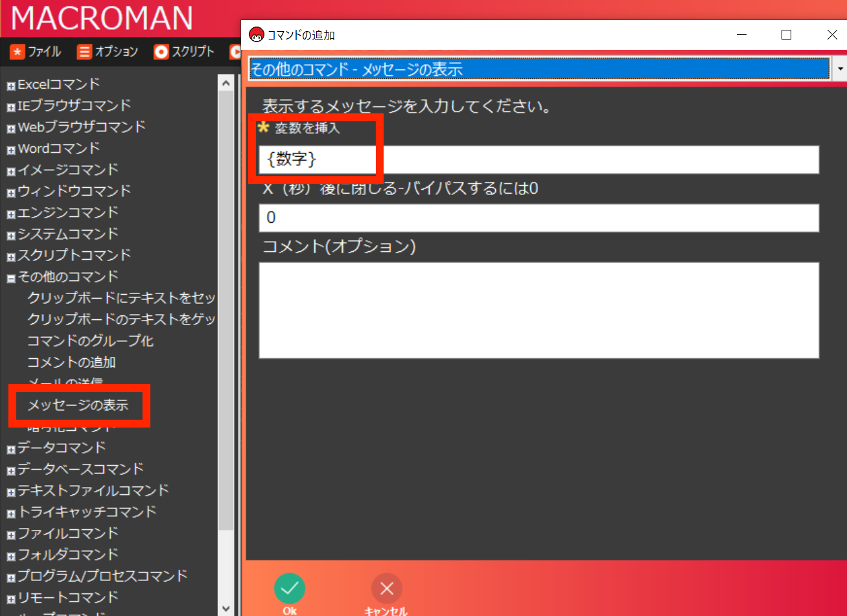847x616 pixels.
Task: Click the command list scrollbar down arrow
Action: pyautogui.click(x=226, y=608)
